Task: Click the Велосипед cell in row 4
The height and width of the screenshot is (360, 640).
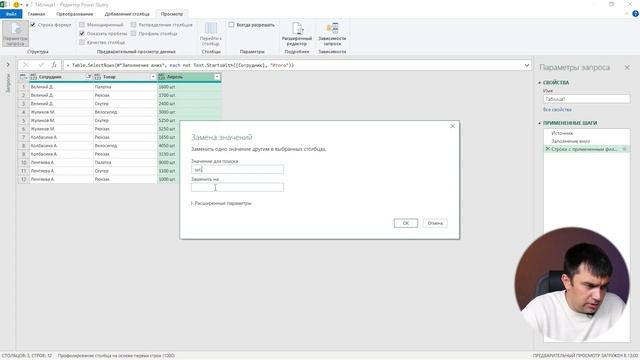Action: tap(125, 112)
